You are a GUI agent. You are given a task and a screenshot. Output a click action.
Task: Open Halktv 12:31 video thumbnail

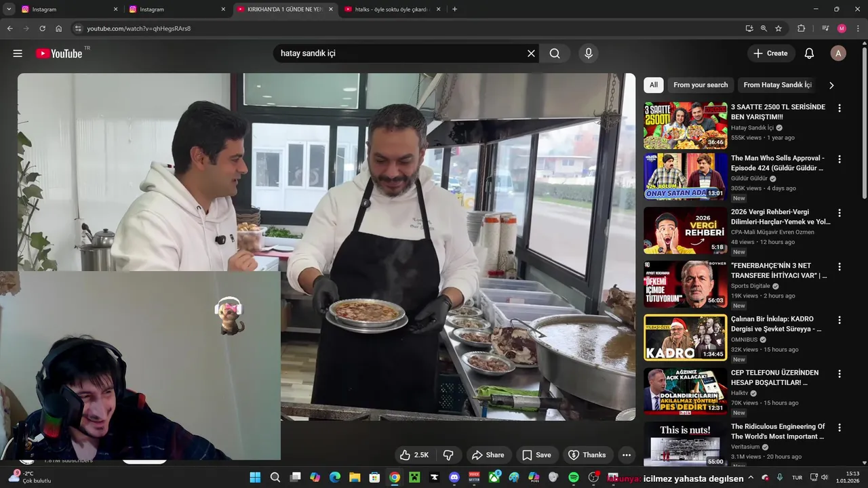click(x=686, y=391)
